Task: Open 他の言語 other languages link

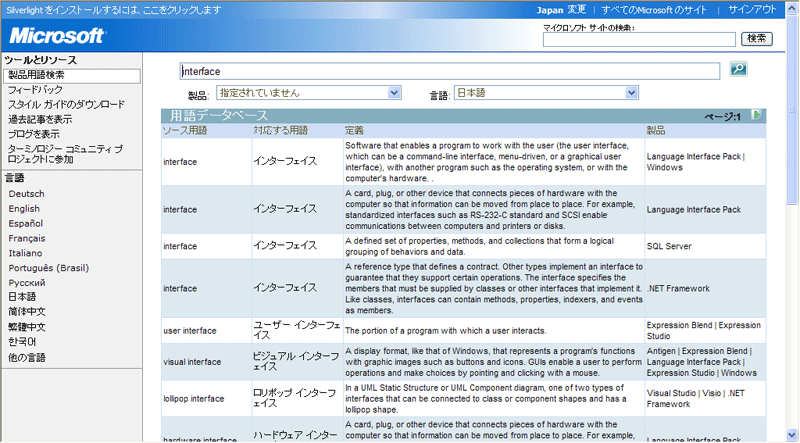Action: (x=27, y=358)
